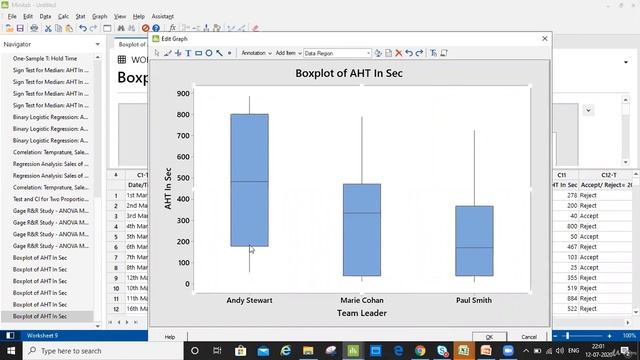This screenshot has width=640, height=360.
Task: Click the Andy Stewart boxplot box
Action: [249, 180]
